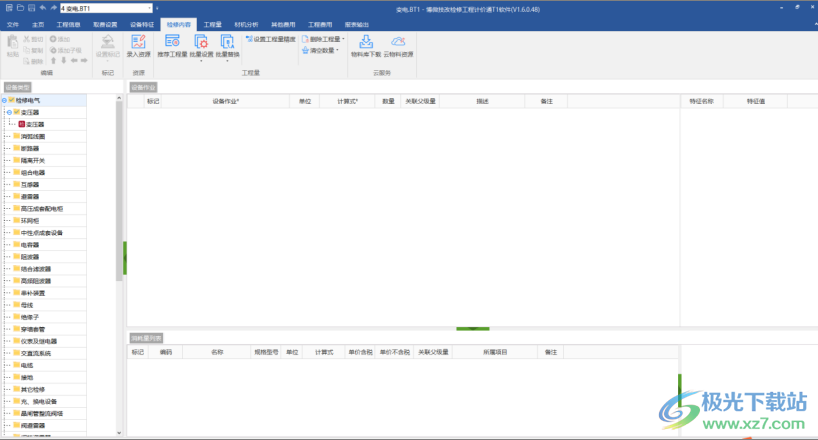
Task: Select the red 变压器 leaf node
Action: [32, 124]
